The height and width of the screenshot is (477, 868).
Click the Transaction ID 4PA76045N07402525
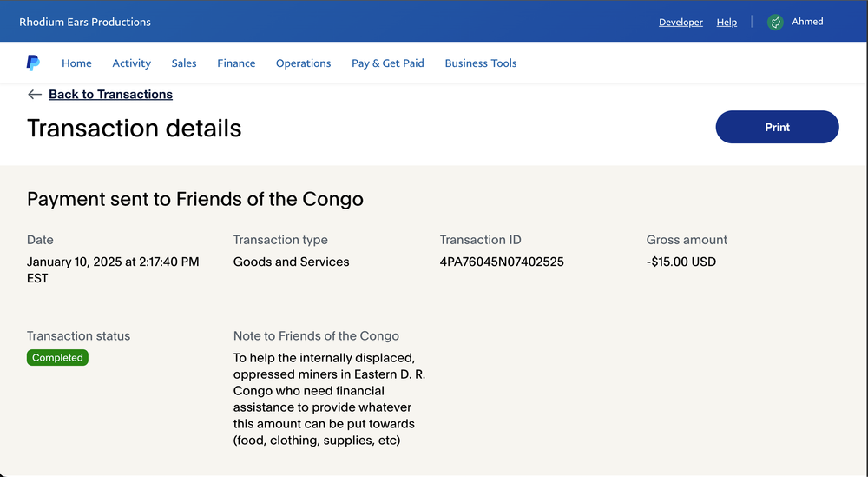502,262
